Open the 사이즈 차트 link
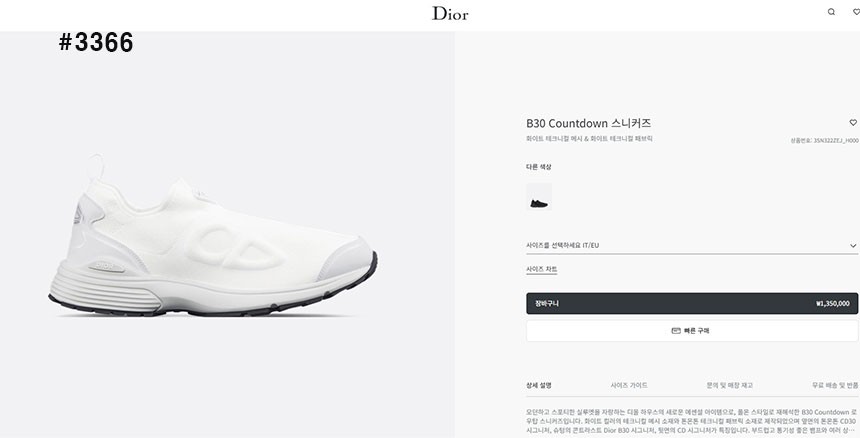The width and height of the screenshot is (860, 438). [542, 269]
